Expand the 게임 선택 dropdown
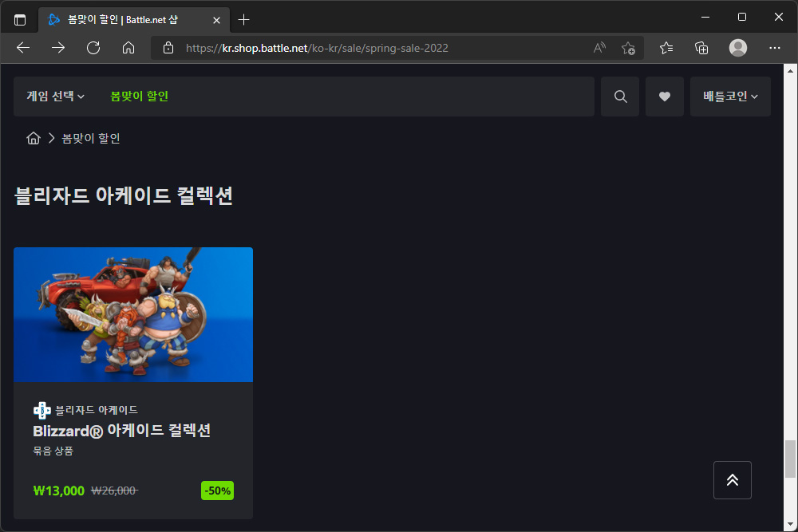The height and width of the screenshot is (532, 798). point(56,97)
